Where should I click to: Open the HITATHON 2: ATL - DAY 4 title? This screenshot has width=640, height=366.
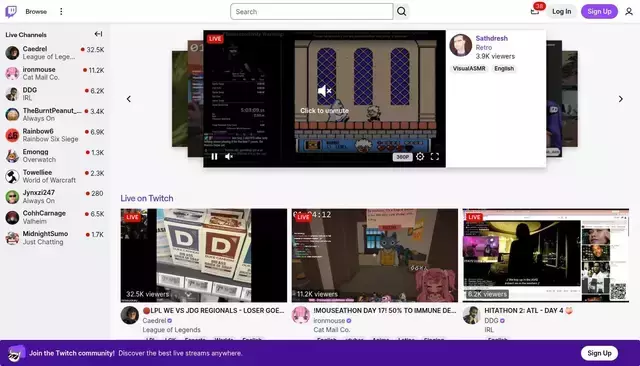pyautogui.click(x=529, y=311)
